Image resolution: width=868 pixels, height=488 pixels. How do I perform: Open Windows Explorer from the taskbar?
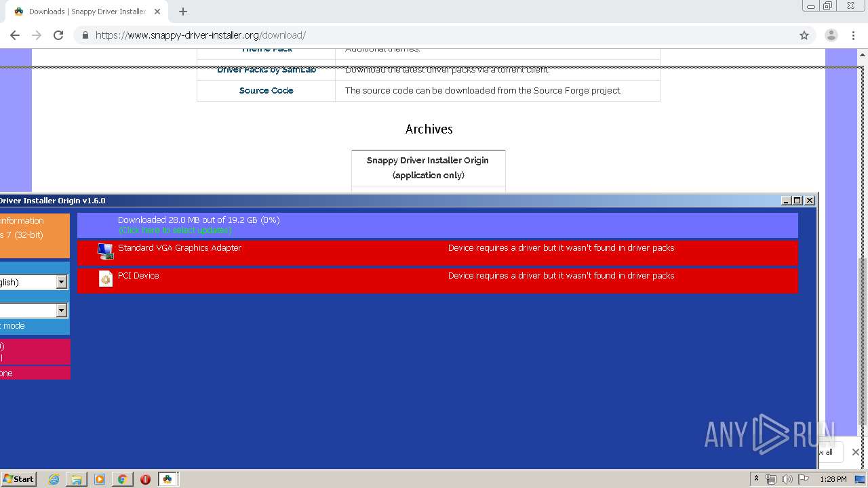click(77, 479)
